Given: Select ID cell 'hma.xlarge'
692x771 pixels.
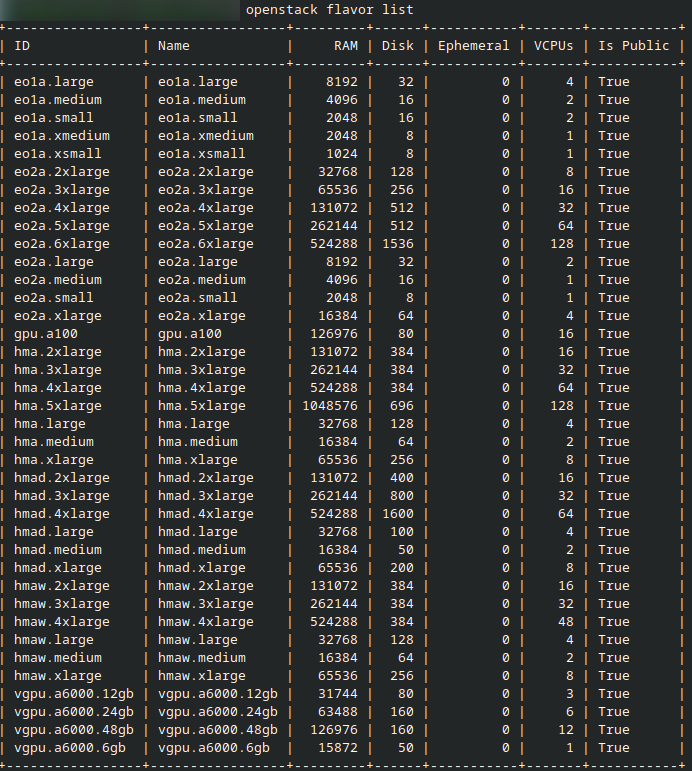Looking at the screenshot, I should [54, 460].
